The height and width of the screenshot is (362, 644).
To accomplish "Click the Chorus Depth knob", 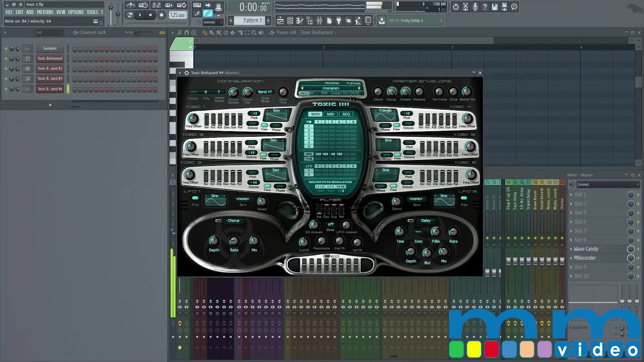I will (x=214, y=240).
